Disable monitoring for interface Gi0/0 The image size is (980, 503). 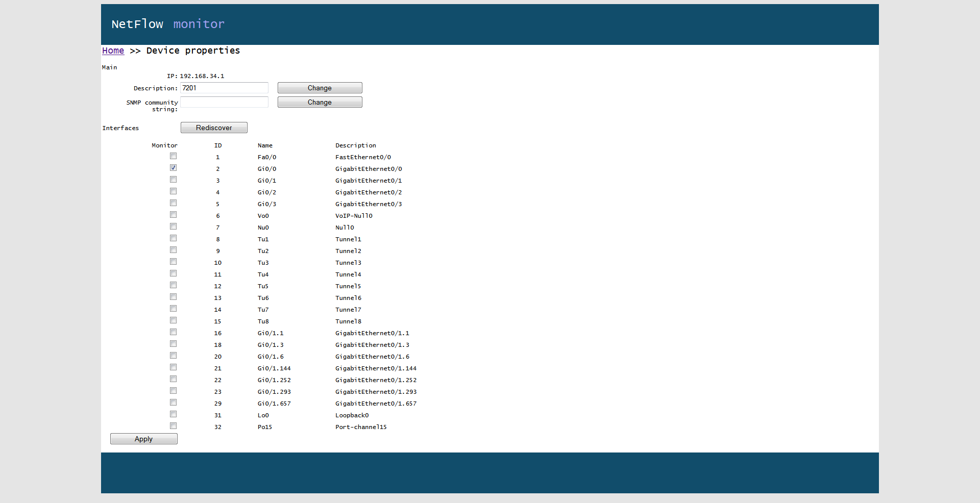click(x=173, y=167)
